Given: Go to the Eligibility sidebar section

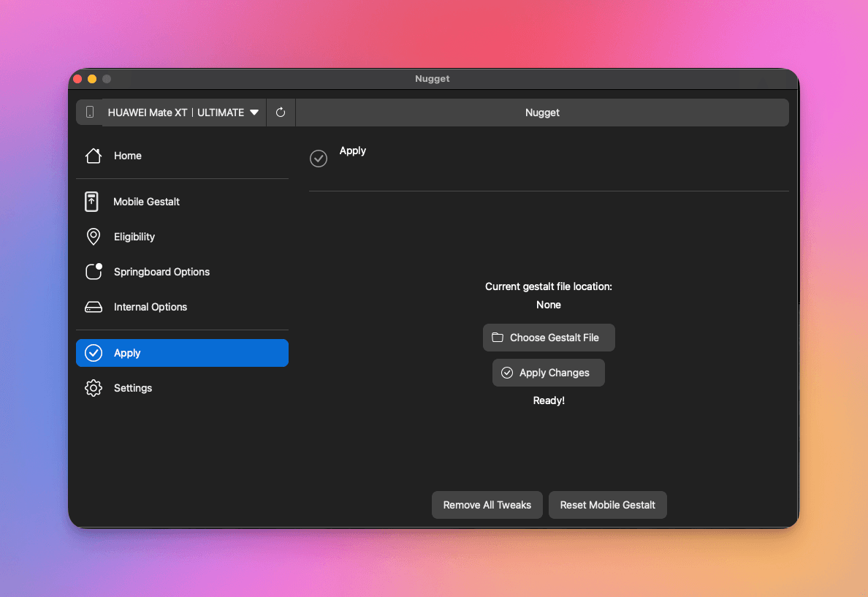Looking at the screenshot, I should pyautogui.click(x=134, y=237).
